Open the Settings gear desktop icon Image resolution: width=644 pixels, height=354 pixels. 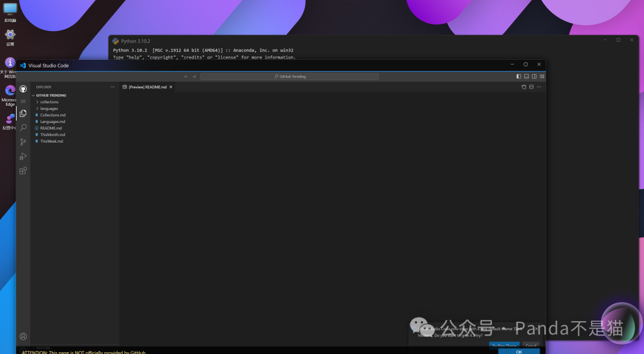(10, 37)
